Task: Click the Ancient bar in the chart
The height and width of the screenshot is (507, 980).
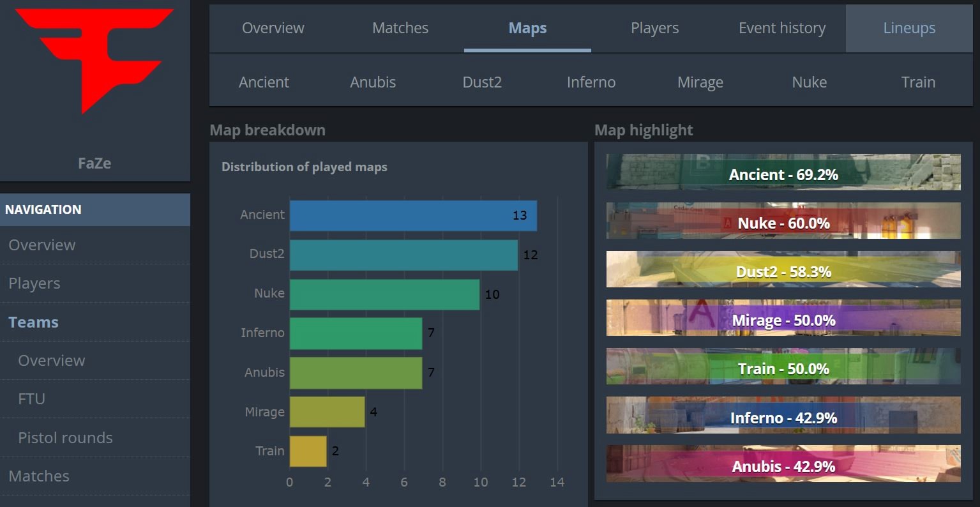Action: point(413,215)
